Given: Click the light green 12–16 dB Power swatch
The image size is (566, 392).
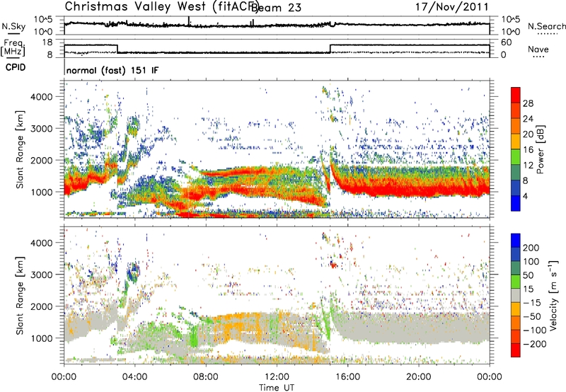Looking at the screenshot, I should [516, 157].
